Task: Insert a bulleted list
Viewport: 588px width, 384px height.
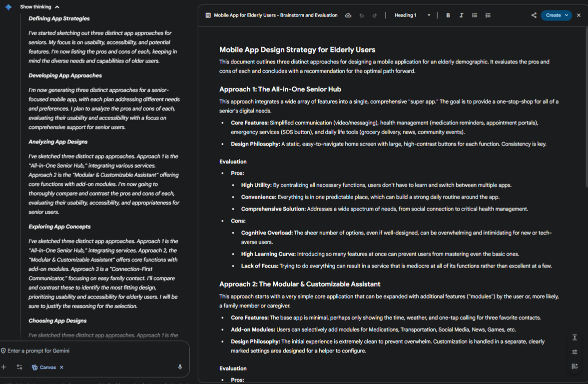Action: tap(475, 15)
